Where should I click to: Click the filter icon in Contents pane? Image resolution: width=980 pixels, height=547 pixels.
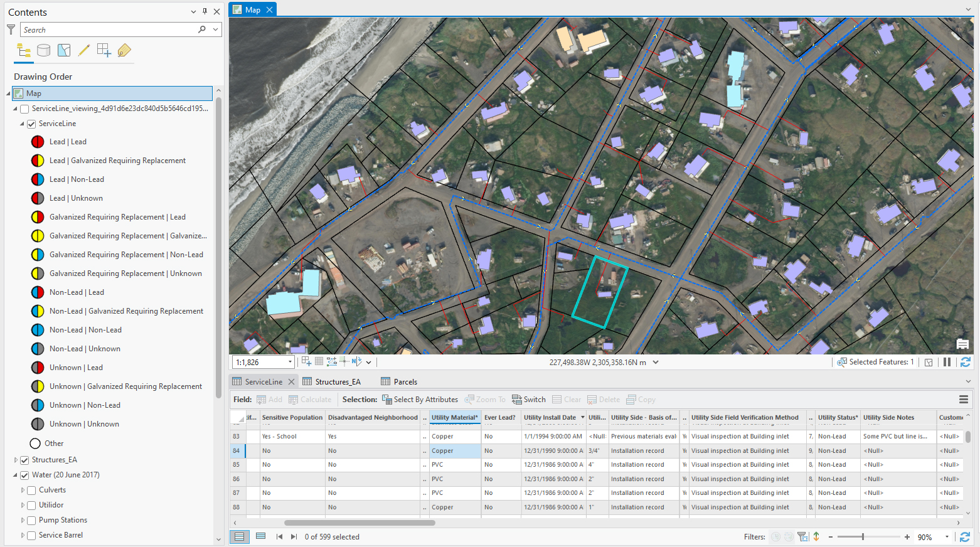click(x=11, y=29)
